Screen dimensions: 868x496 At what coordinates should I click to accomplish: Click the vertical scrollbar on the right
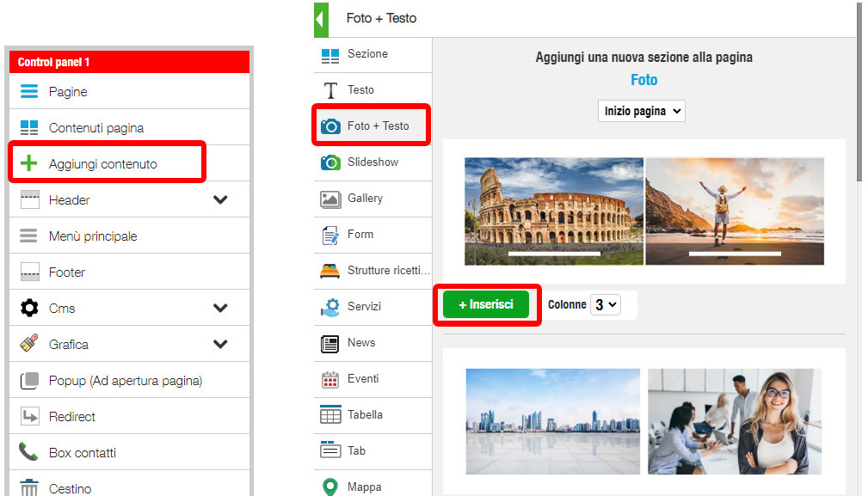click(x=859, y=91)
